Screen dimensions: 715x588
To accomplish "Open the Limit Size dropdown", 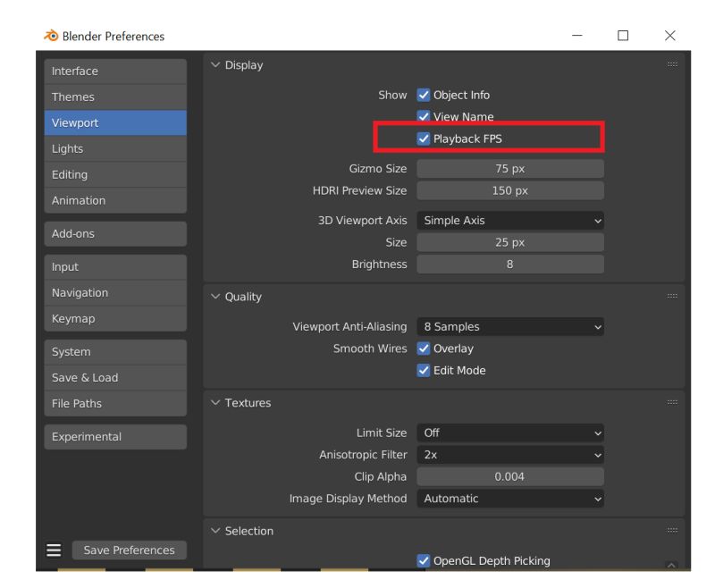I will pyautogui.click(x=510, y=433).
